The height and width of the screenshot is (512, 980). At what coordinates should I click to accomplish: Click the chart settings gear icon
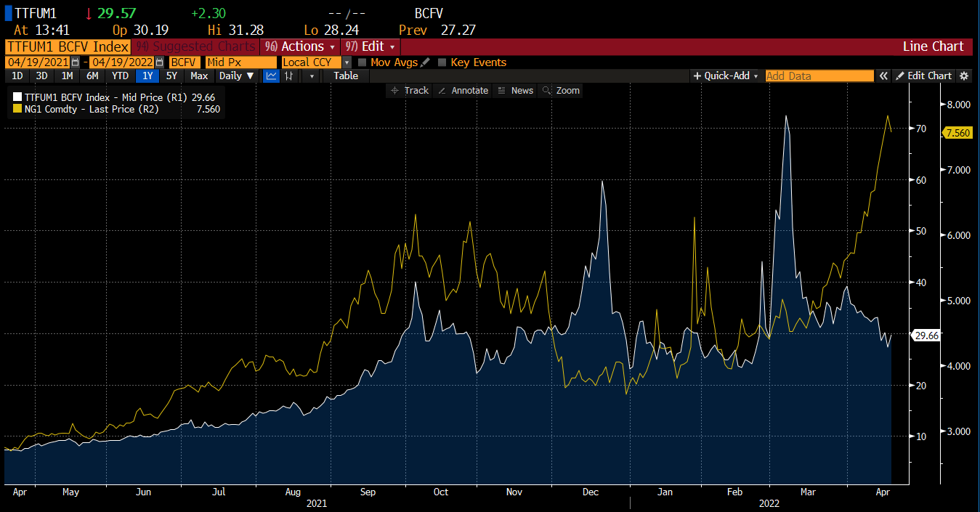(964, 76)
